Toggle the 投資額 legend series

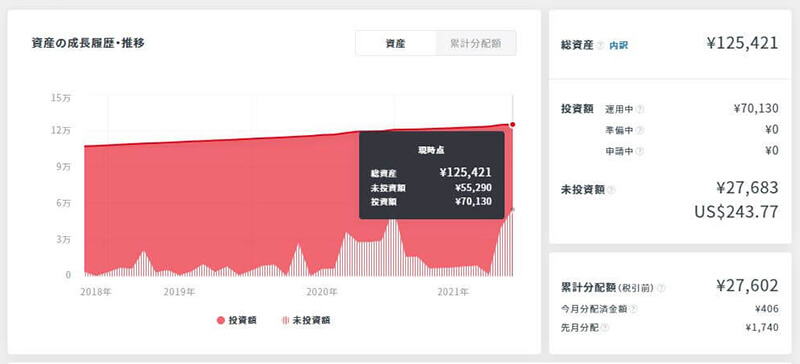236,321
